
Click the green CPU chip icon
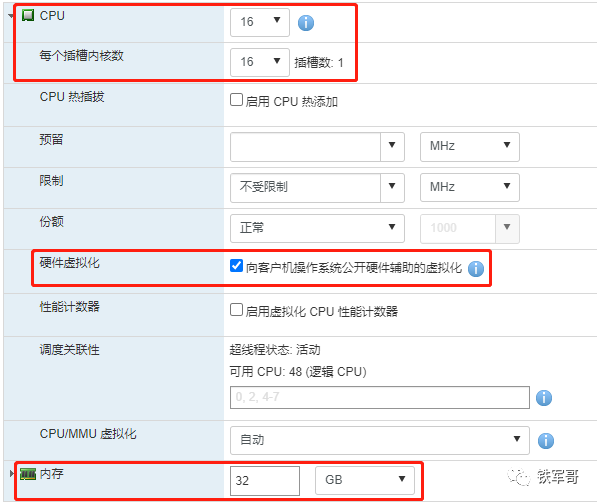coord(28,16)
